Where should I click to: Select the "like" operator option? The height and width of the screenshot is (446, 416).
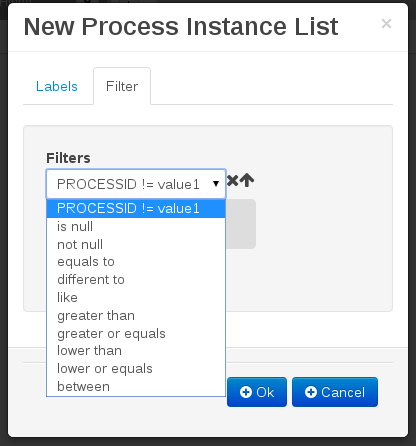[136, 297]
